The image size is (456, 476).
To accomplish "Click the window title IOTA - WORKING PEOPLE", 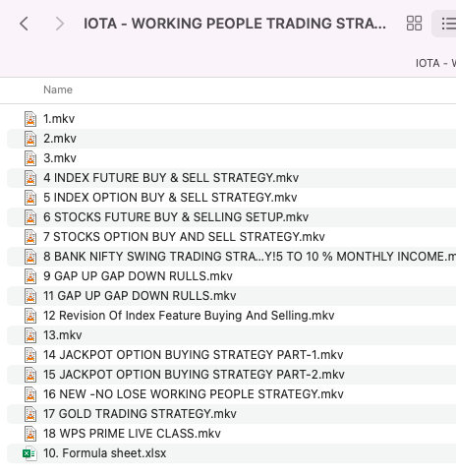I will coord(235,24).
